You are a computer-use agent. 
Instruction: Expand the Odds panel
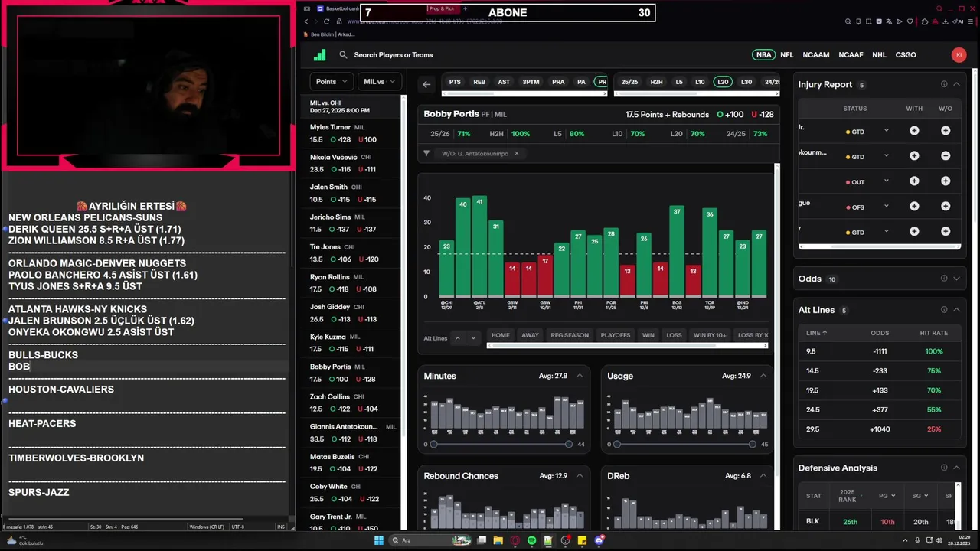pyautogui.click(x=956, y=279)
